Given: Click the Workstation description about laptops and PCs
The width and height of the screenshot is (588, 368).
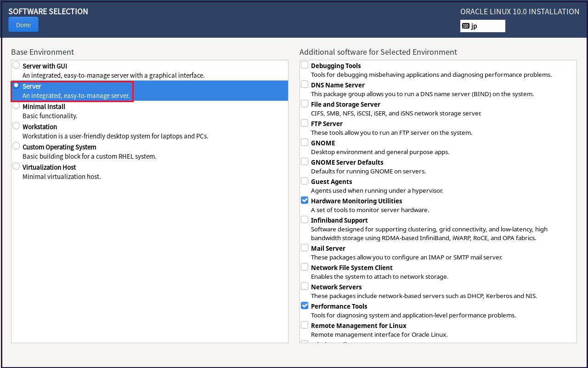Looking at the screenshot, I should tap(115, 136).
